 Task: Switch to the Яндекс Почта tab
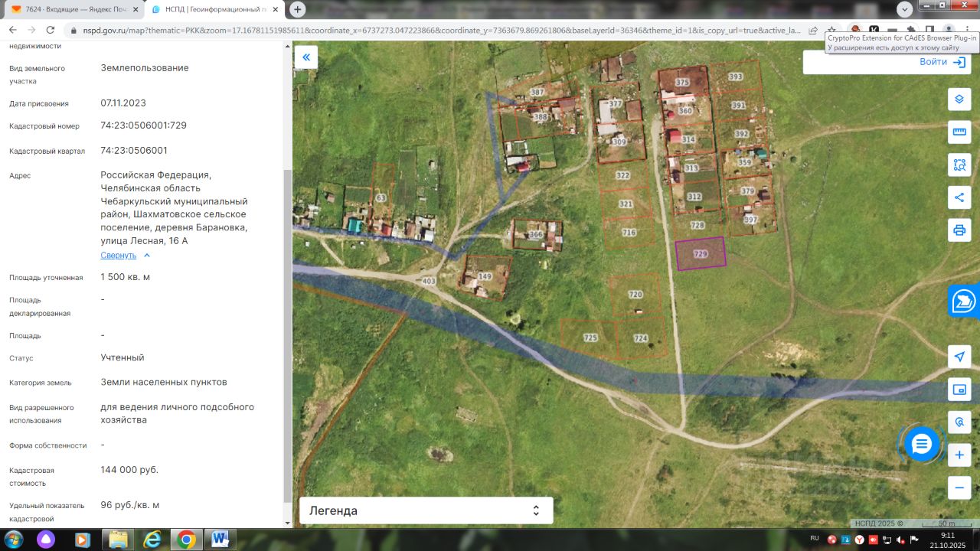[x=75, y=9]
